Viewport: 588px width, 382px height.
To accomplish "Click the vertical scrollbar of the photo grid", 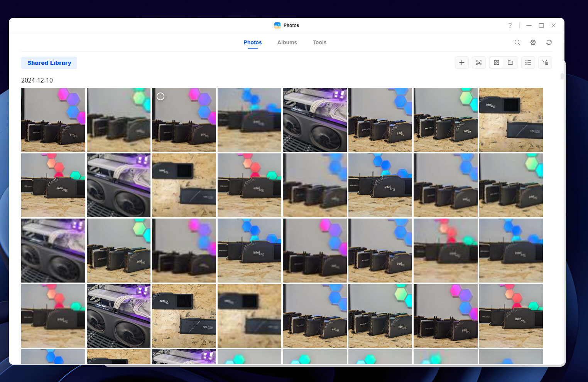I will coord(562,76).
